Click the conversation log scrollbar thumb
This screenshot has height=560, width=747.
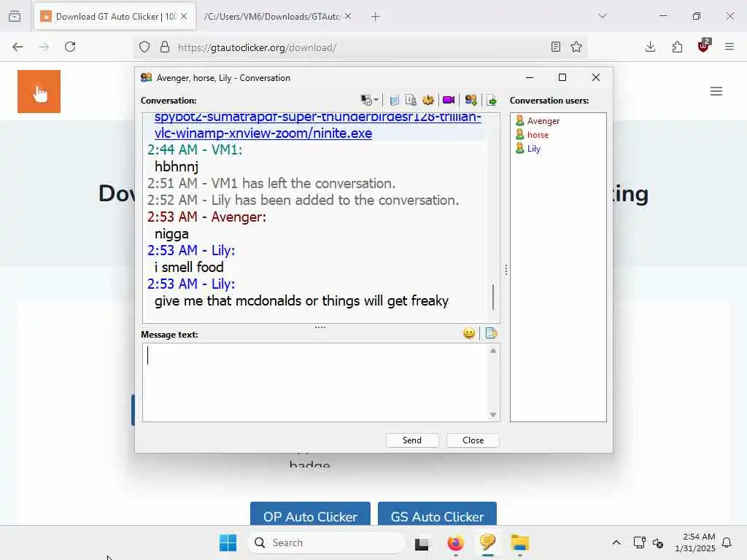click(x=493, y=297)
